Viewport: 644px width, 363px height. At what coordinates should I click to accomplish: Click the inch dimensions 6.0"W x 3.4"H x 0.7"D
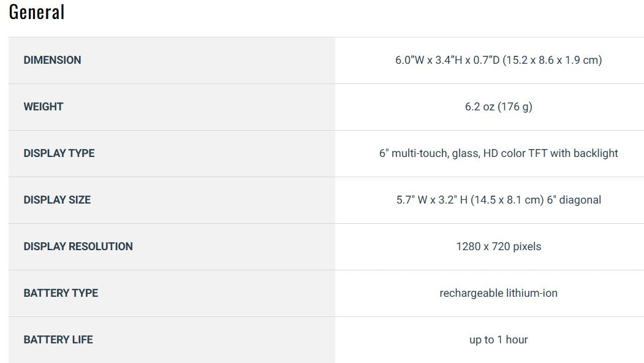point(447,60)
